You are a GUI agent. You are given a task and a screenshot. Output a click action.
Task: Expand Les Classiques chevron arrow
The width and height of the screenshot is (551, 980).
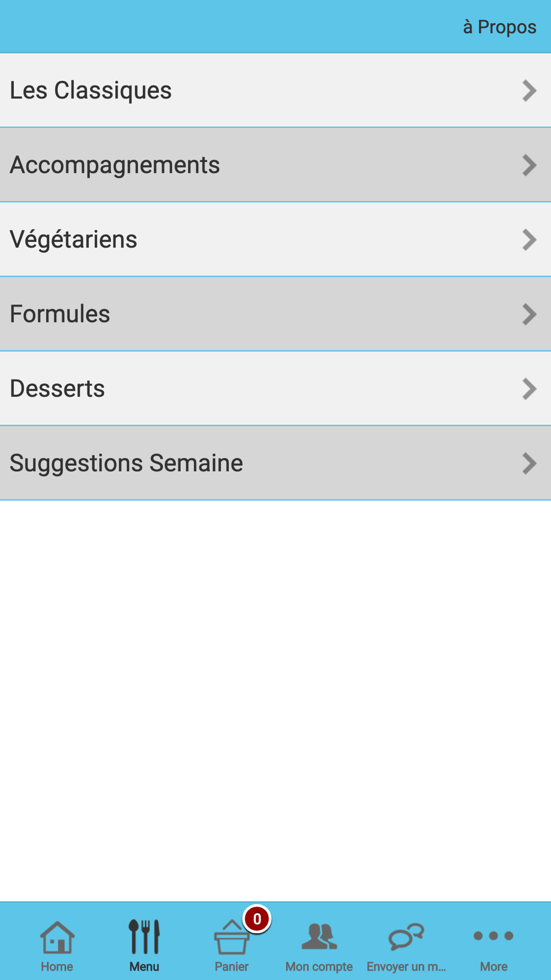pyautogui.click(x=529, y=90)
